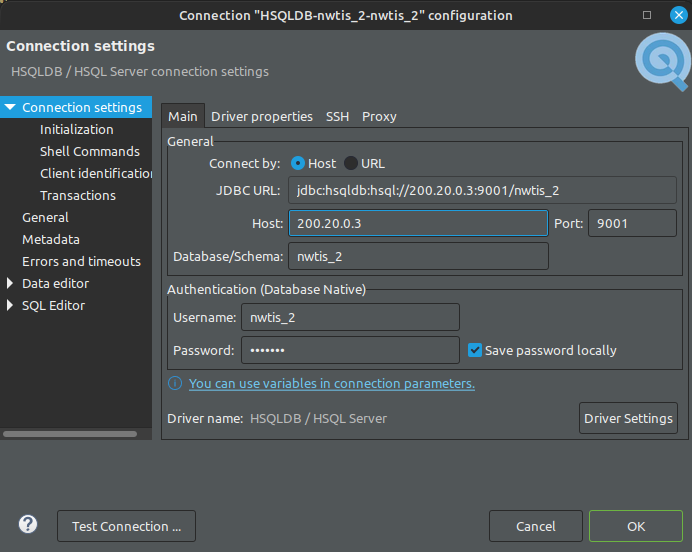Click the Driver name value HSQLDB / HSQL Server
This screenshot has height=552, width=692.
[318, 418]
